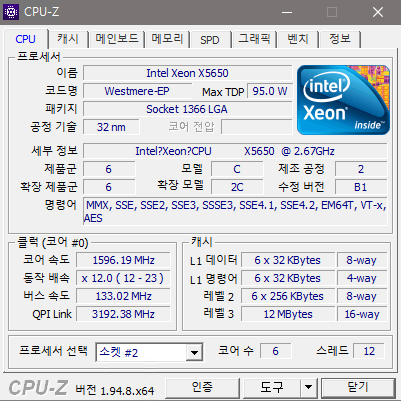Screen dimensions: 401x401
Task: Close the CPU-Z window with X
Action: (x=378, y=12)
